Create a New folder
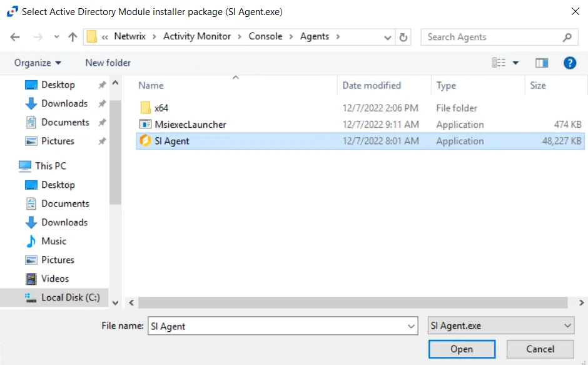588x365 pixels. [x=108, y=63]
